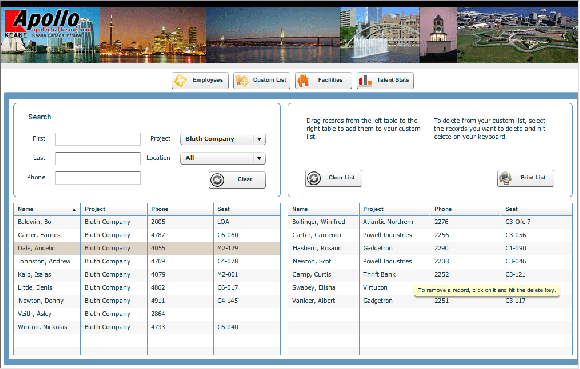580x369 pixels.
Task: Click the First name search field
Action: (x=98, y=139)
